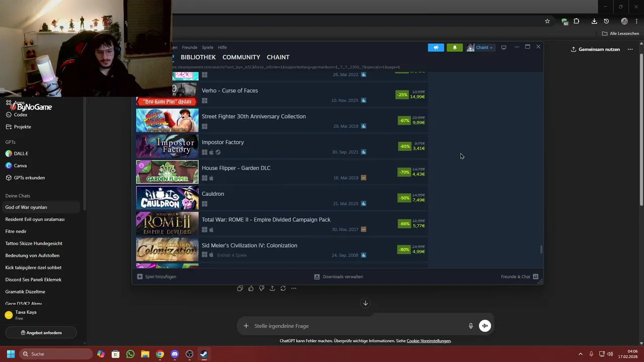Click the review icon on Colonization row
This screenshot has height=362, width=644.
point(364,255)
